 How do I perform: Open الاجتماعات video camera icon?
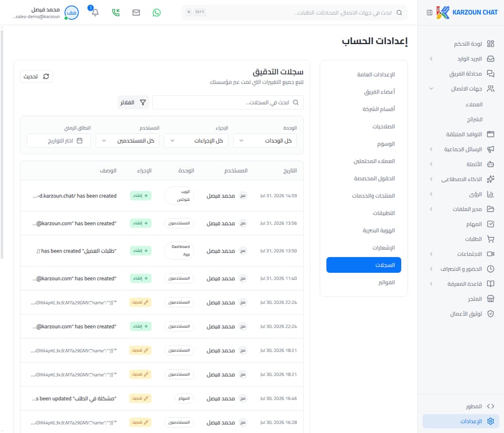(490, 254)
